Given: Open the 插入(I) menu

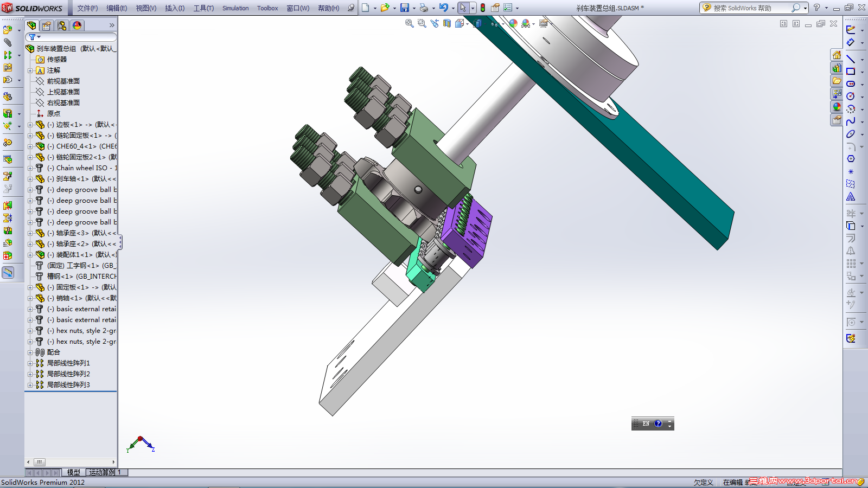Looking at the screenshot, I should (175, 8).
